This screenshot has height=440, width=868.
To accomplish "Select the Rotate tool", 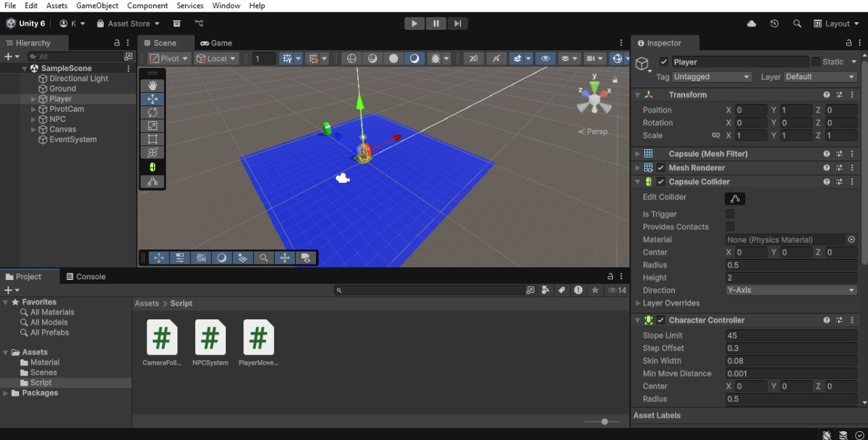I will click(153, 113).
